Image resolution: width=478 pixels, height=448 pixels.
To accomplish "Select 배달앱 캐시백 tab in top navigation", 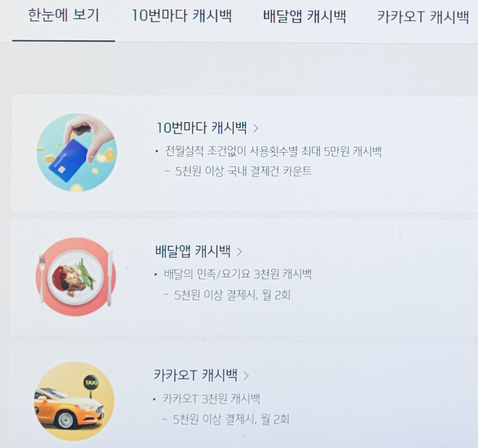I will click(305, 16).
